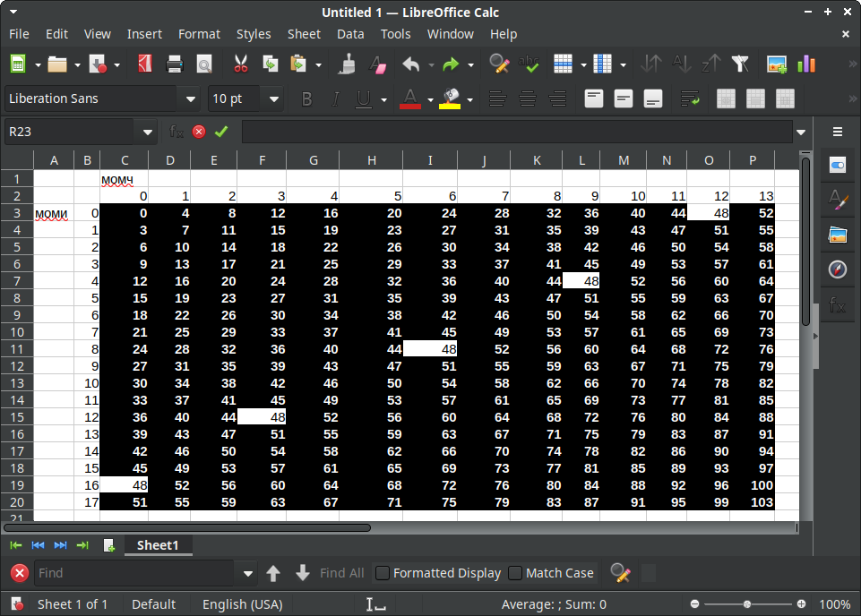Click the Insert Image icon
Screen dimensions: 861x616
pyautogui.click(x=777, y=64)
